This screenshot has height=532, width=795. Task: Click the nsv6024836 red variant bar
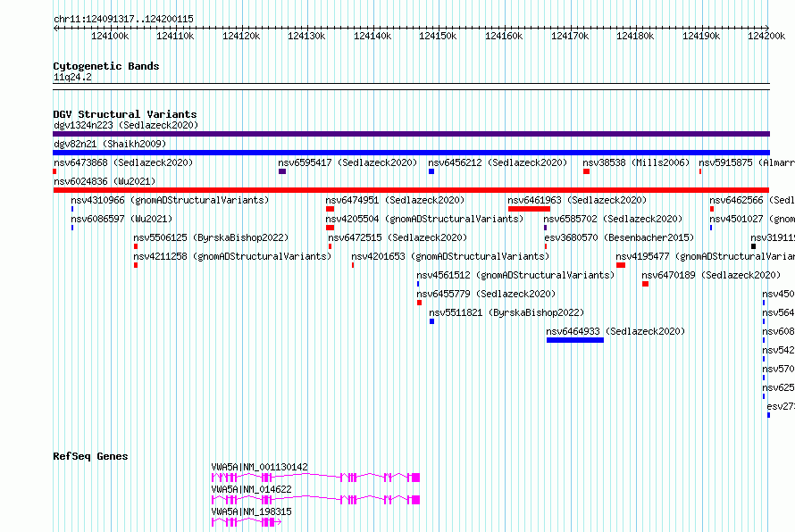point(411,190)
